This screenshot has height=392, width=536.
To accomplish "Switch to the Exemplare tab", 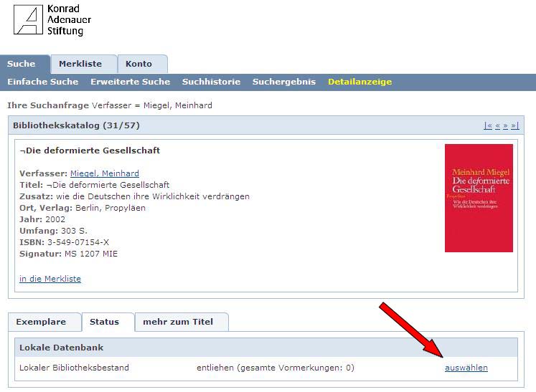I will tap(41, 322).
